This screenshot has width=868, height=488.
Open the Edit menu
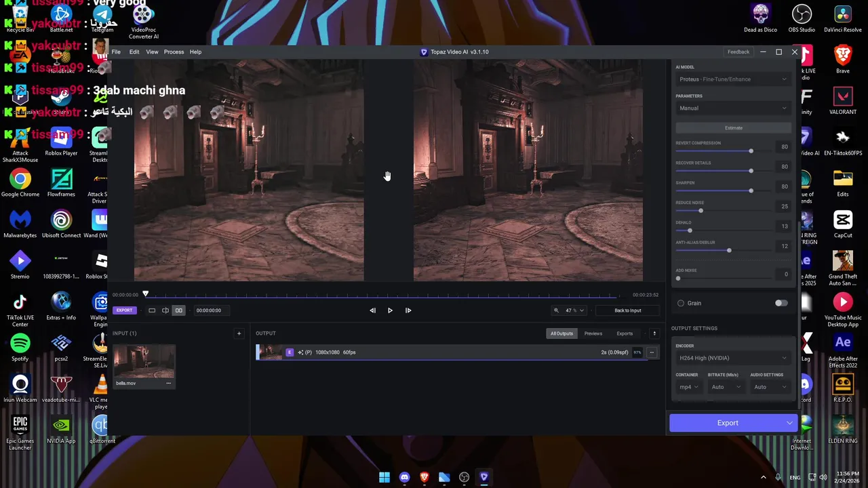click(134, 52)
